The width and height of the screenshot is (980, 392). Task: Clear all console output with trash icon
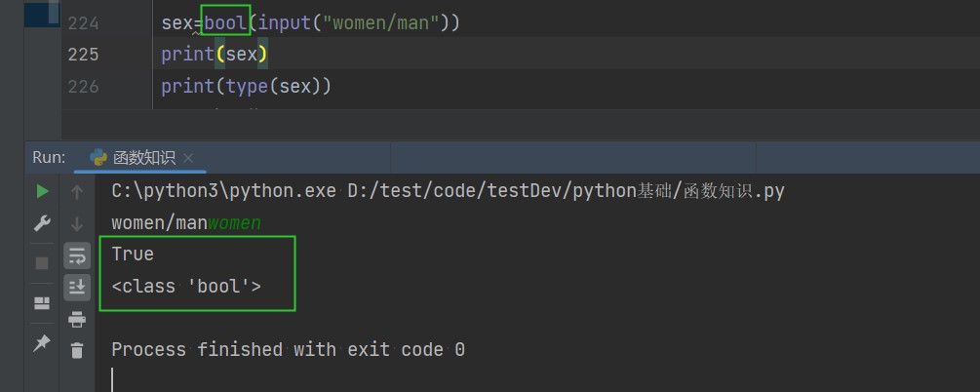click(x=77, y=350)
